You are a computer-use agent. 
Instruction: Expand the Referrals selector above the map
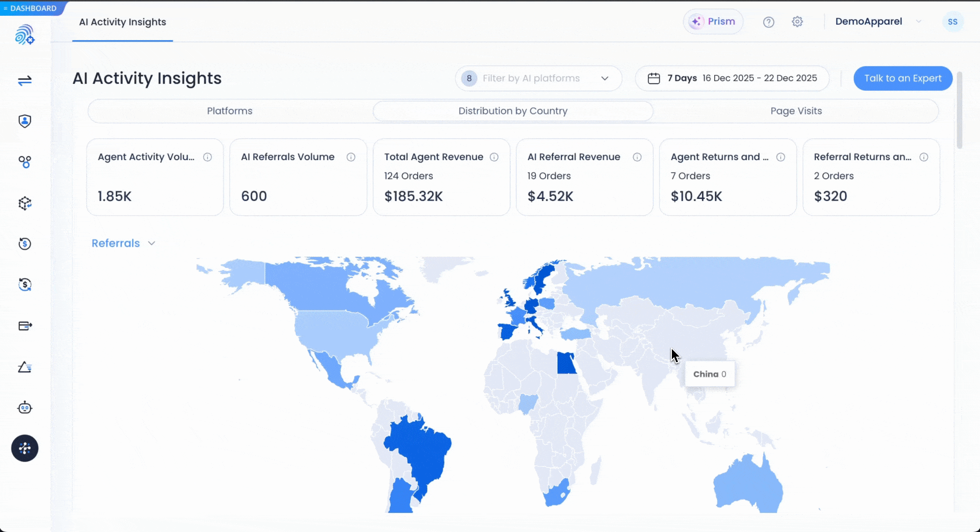coord(123,243)
